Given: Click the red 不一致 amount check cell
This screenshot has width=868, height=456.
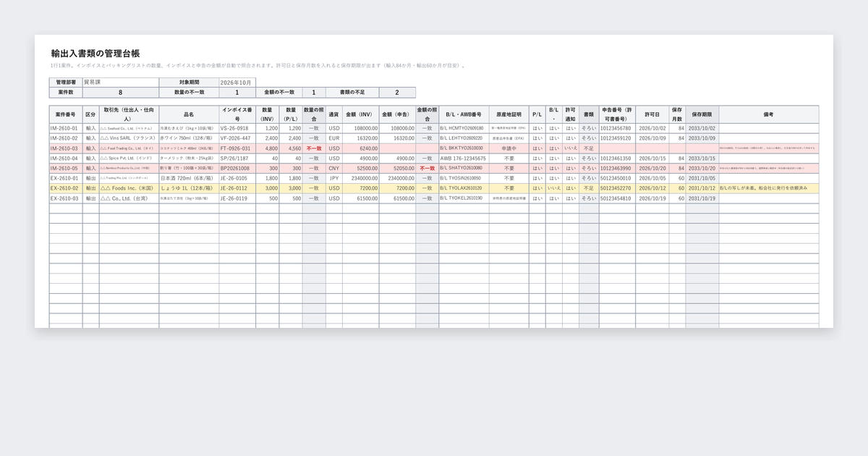Looking at the screenshot, I should point(427,168).
